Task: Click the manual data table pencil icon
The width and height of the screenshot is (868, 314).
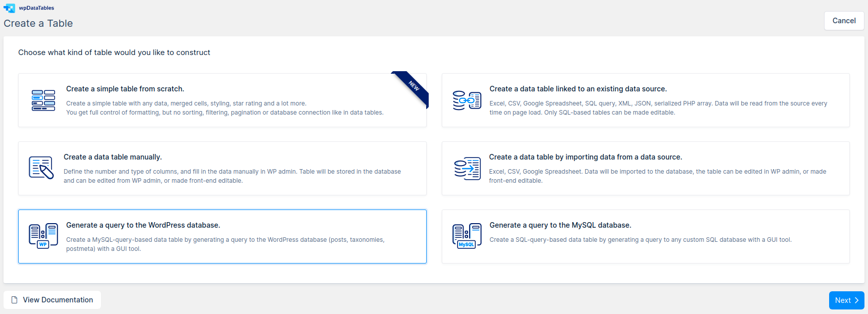Action: (x=41, y=168)
